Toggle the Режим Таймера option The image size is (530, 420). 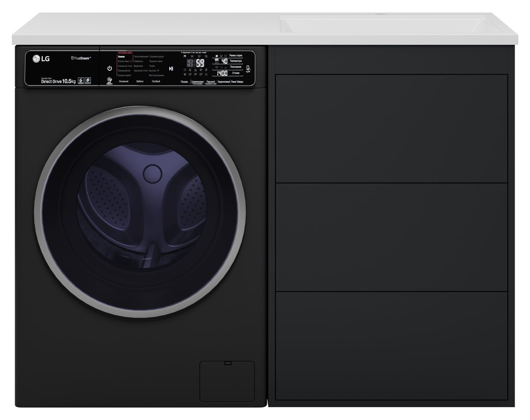tap(237, 82)
